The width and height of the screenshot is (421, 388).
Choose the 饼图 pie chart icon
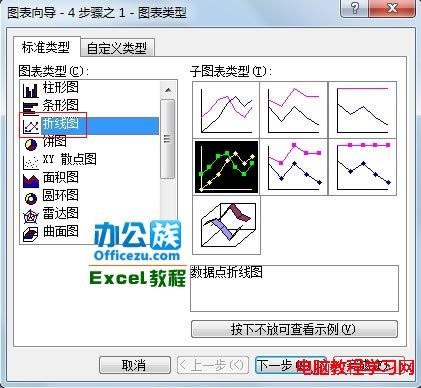[31, 144]
